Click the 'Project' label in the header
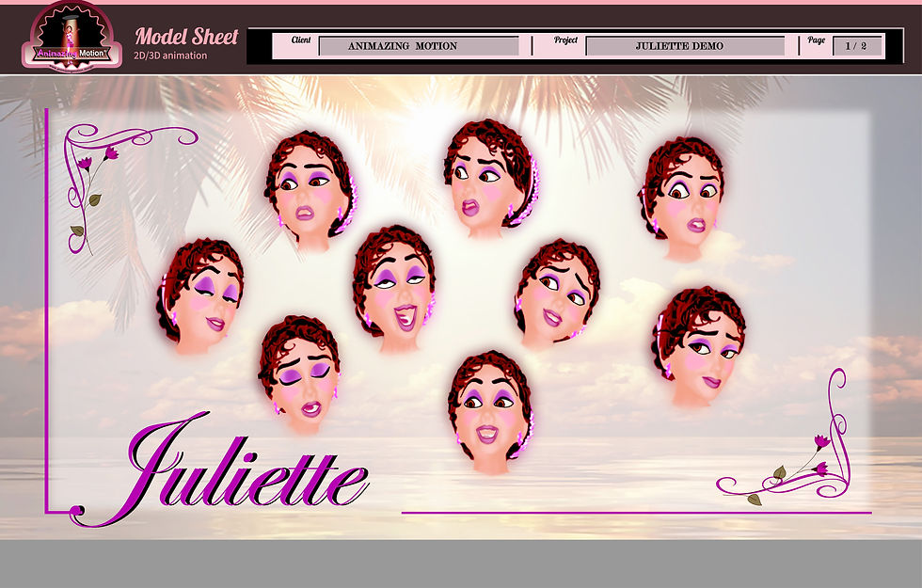This screenshot has height=588, width=922. tap(565, 40)
